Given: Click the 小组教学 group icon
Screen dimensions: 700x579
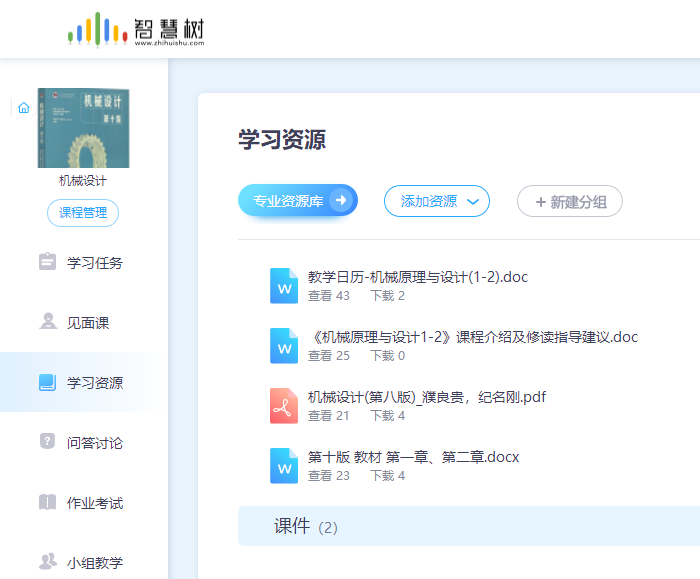Looking at the screenshot, I should coord(47,562).
